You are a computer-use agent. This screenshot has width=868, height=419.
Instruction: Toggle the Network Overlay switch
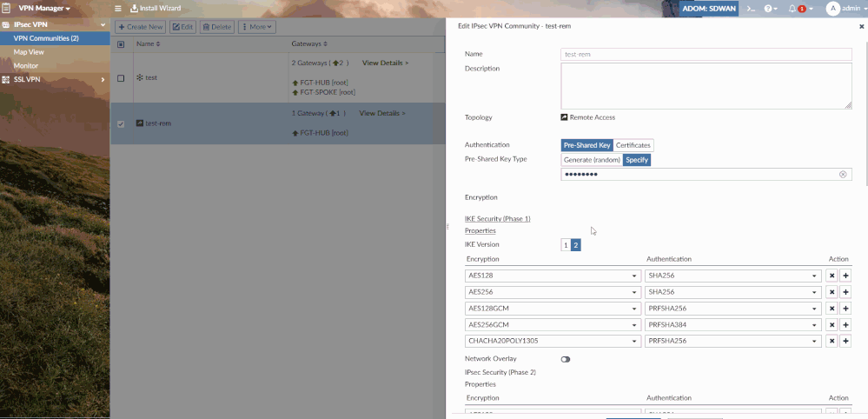(x=565, y=359)
